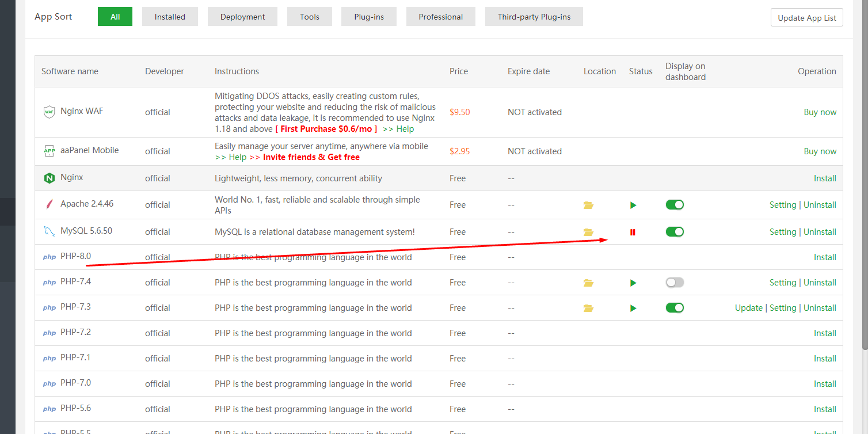Open MySQL 5.6.50 Setting
Image resolution: width=868 pixels, height=434 pixels.
point(783,232)
